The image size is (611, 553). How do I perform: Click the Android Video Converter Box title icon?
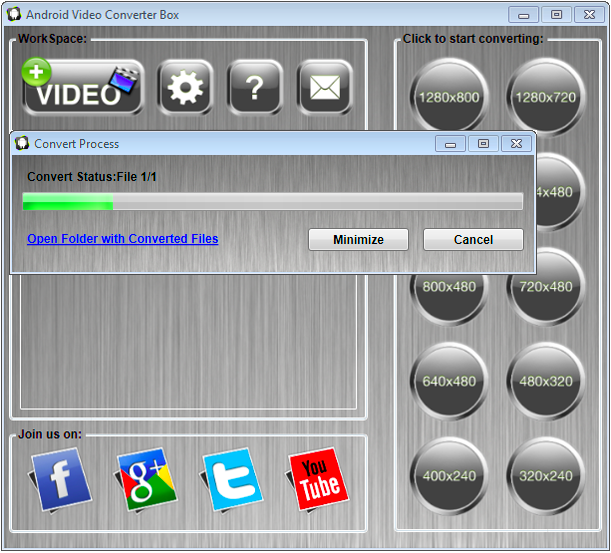pos(14,14)
